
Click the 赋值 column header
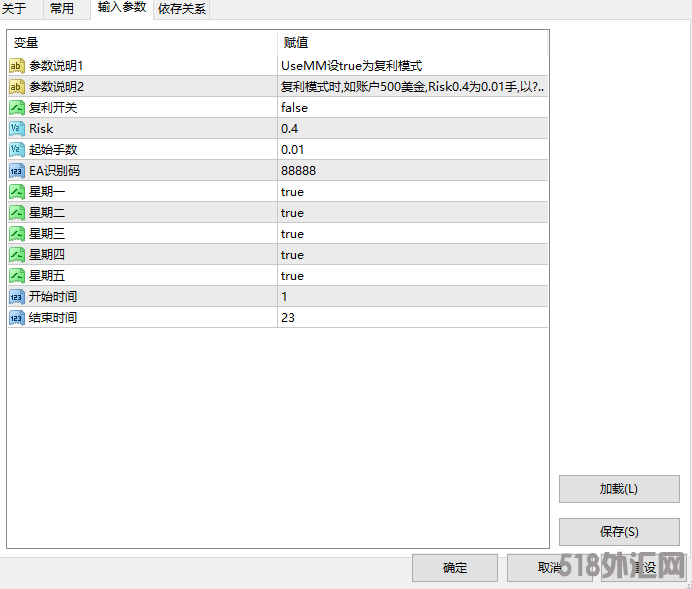[x=412, y=43]
